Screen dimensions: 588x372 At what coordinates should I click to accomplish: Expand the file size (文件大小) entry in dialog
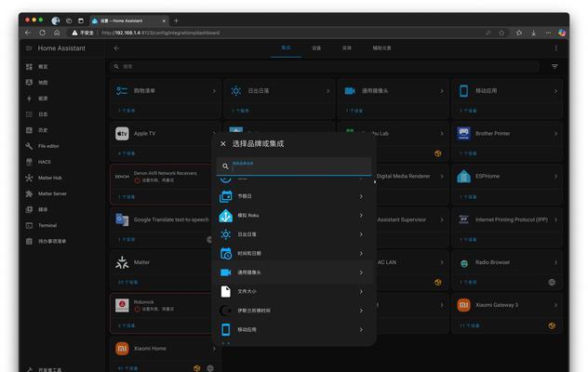294,292
